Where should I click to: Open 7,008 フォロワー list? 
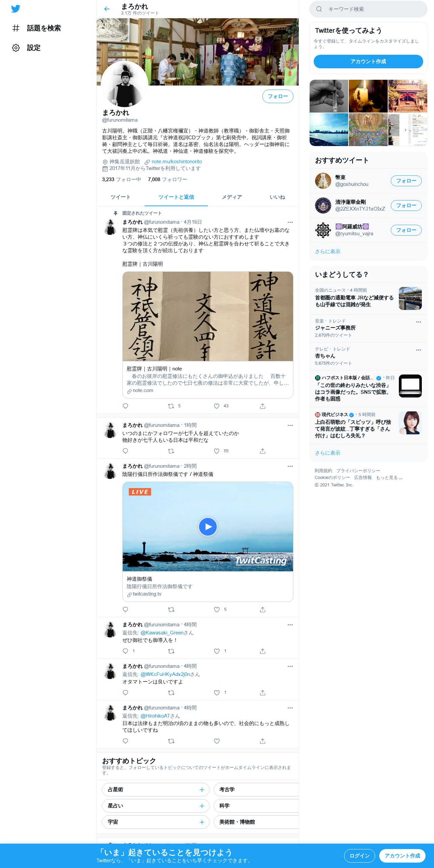tap(167, 179)
